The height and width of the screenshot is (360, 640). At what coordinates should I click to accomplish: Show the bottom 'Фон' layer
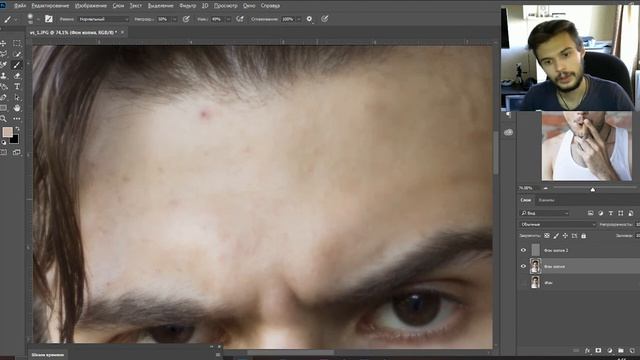point(523,282)
